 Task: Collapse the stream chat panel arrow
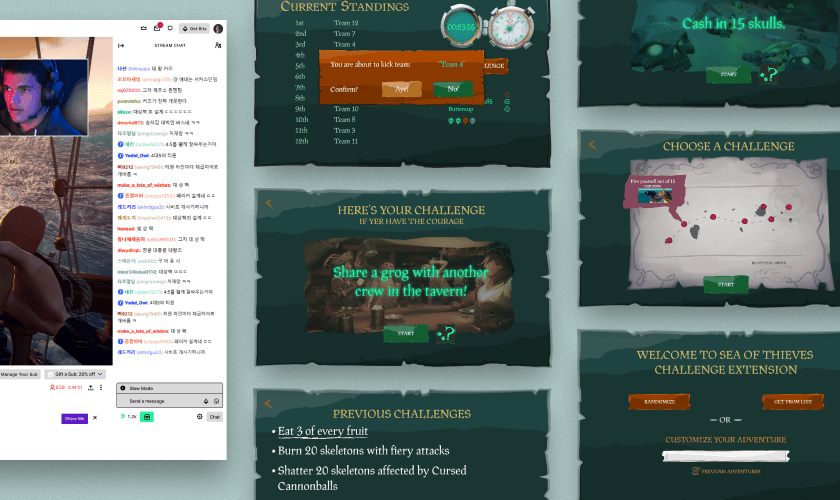pyautogui.click(x=122, y=46)
